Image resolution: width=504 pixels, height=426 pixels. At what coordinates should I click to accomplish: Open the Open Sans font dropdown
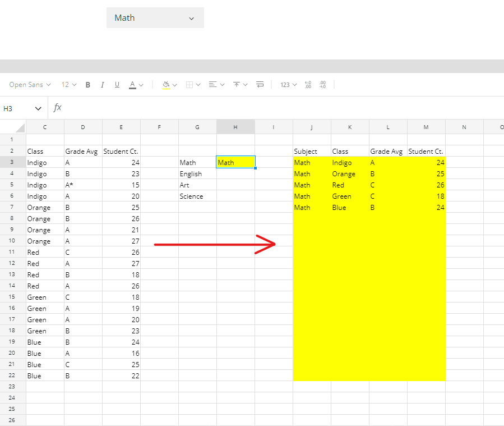[30, 85]
